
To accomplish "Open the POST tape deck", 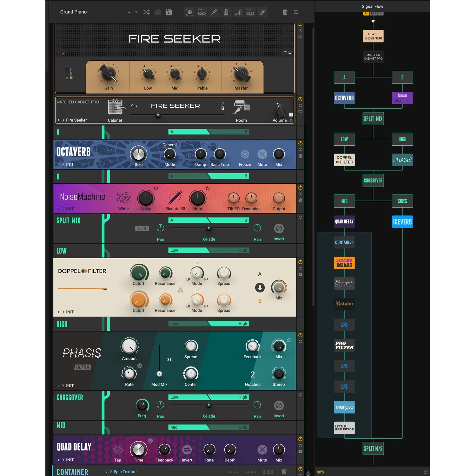I will pos(250,12).
